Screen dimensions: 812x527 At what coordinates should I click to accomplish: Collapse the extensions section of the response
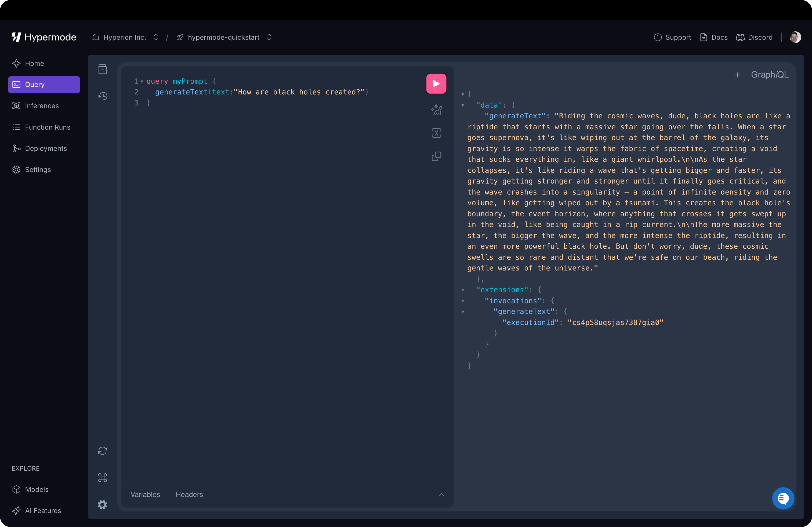click(x=463, y=290)
